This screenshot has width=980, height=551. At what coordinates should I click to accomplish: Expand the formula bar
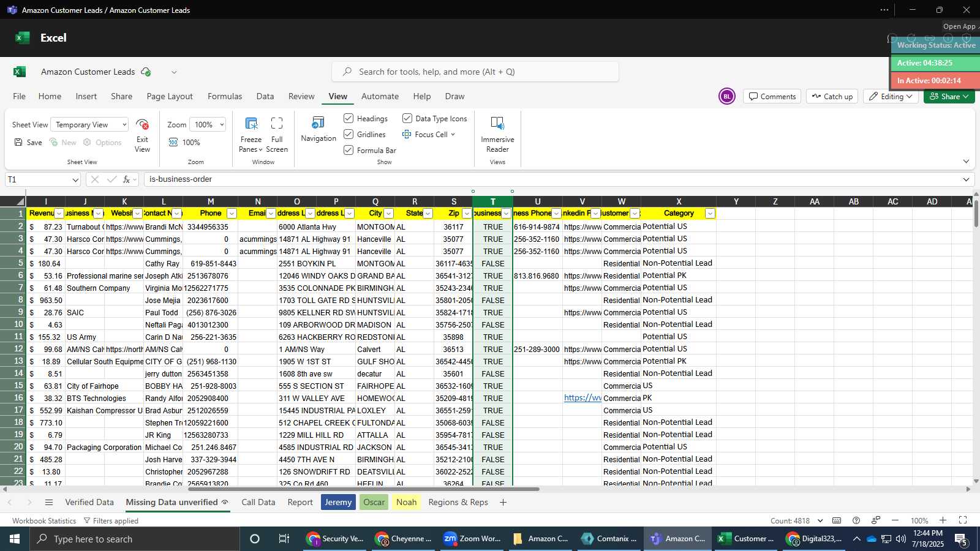pyautogui.click(x=966, y=179)
